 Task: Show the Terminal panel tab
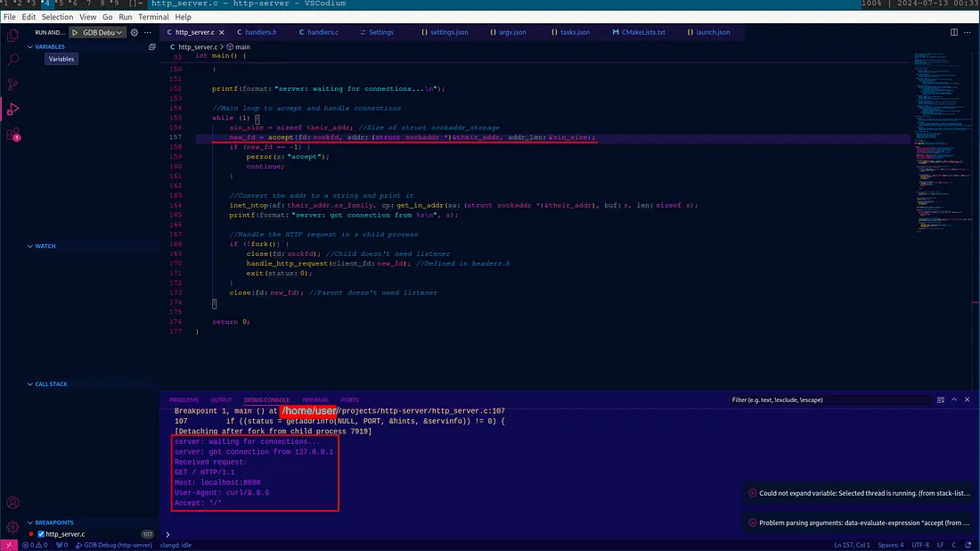tap(315, 400)
